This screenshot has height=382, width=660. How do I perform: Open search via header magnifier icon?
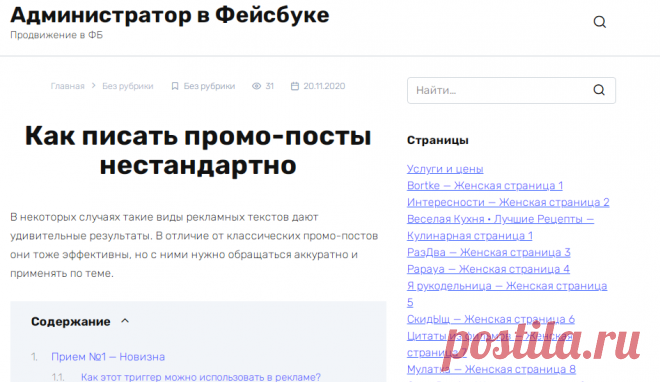(x=600, y=22)
